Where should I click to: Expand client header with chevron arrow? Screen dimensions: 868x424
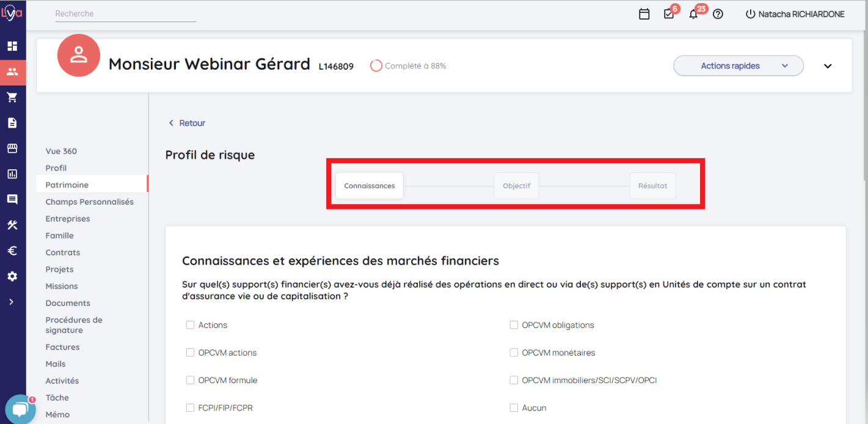pos(828,66)
